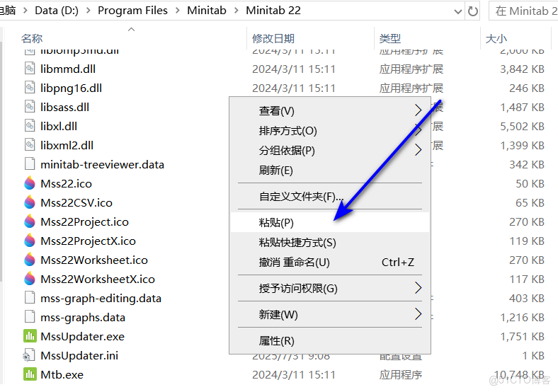Select the Mss22WorksheetX.ico icon

[30, 279]
